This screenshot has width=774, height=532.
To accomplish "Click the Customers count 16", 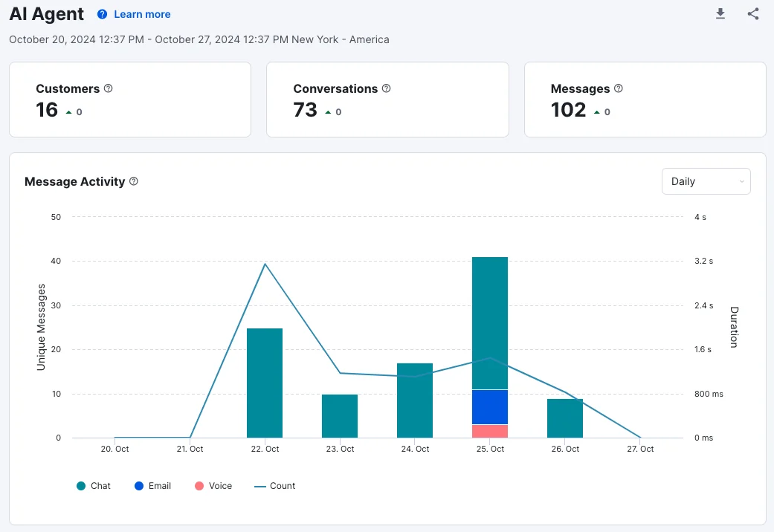I will point(47,109).
